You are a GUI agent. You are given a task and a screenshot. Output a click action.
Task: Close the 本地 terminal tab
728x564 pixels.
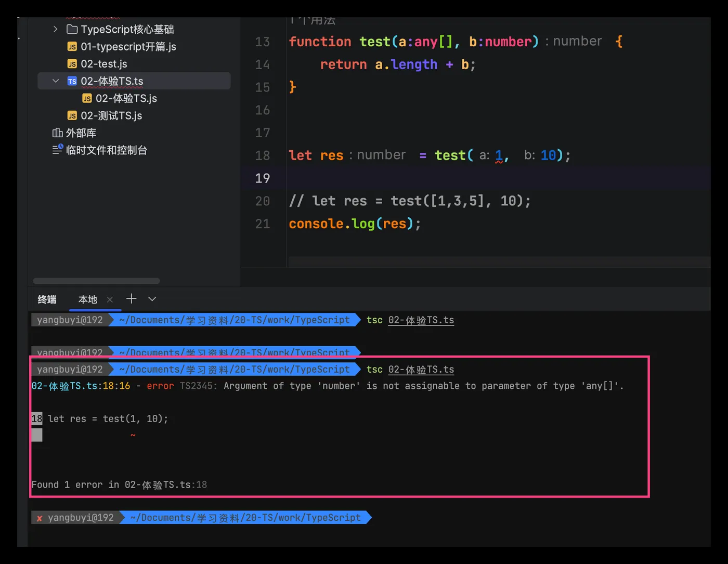tap(110, 299)
